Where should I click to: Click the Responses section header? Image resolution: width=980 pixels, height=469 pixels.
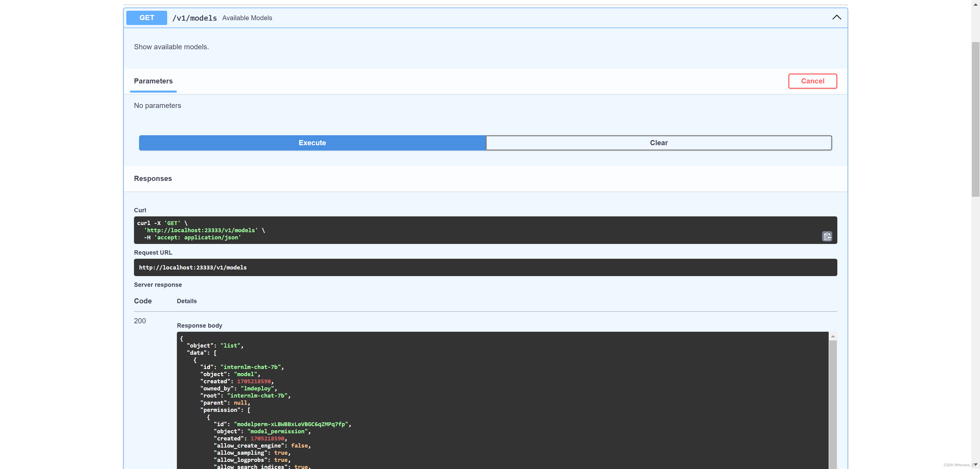point(153,178)
